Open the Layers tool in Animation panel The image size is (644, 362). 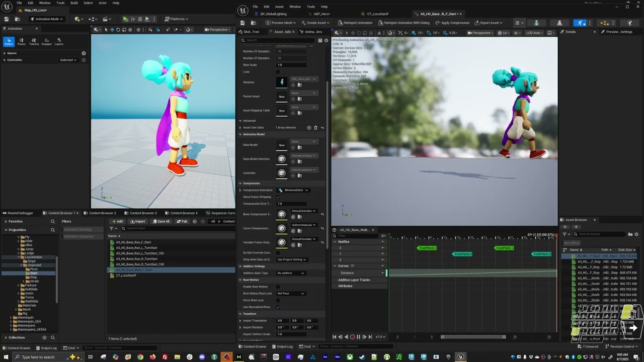pyautogui.click(x=59, y=41)
